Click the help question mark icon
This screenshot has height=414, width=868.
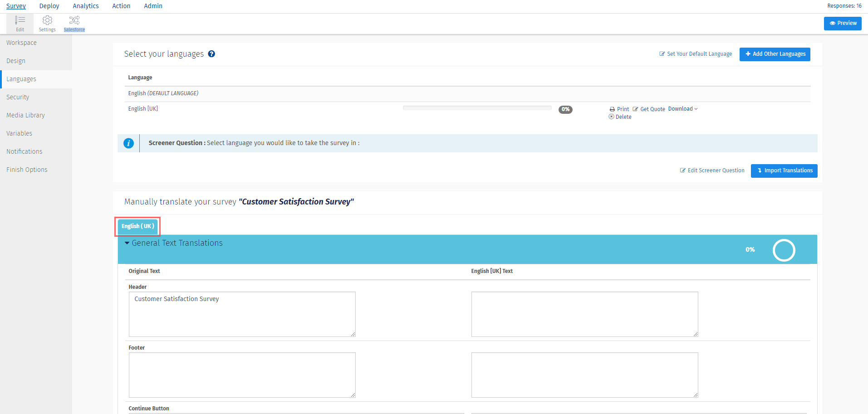211,54
